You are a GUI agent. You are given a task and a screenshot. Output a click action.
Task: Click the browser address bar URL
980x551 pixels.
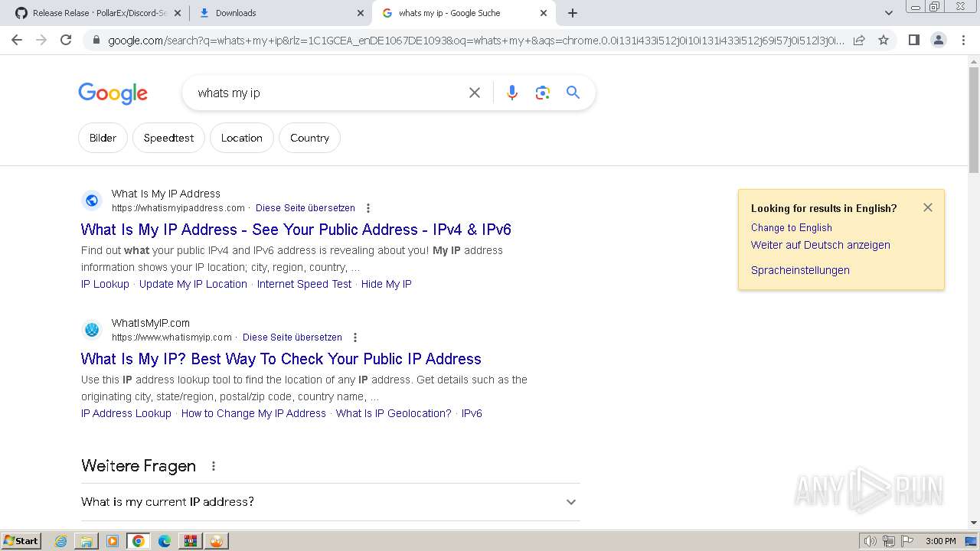476,41
